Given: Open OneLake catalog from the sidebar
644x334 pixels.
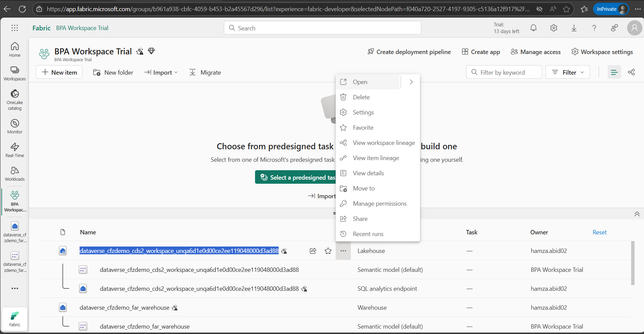Looking at the screenshot, I should click(x=15, y=100).
